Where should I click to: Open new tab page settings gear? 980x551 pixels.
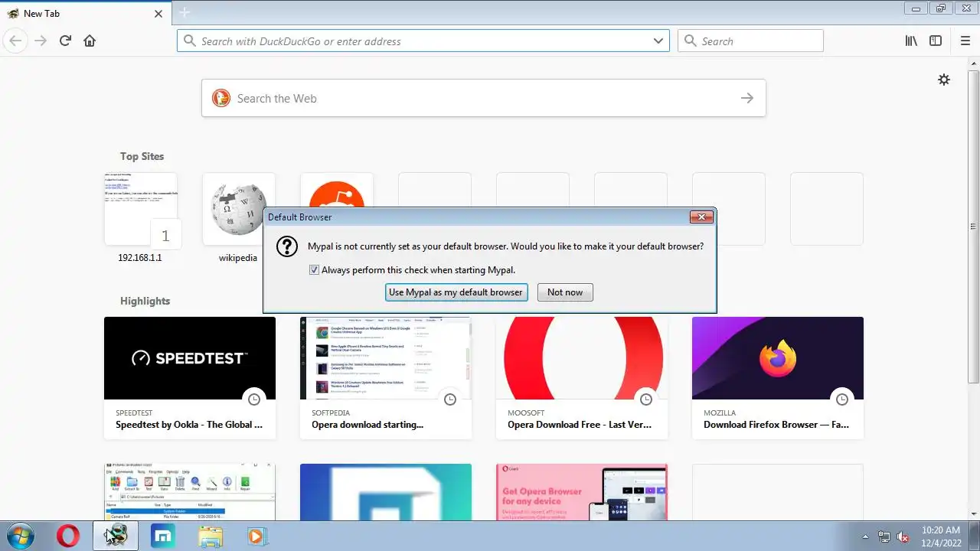point(944,80)
